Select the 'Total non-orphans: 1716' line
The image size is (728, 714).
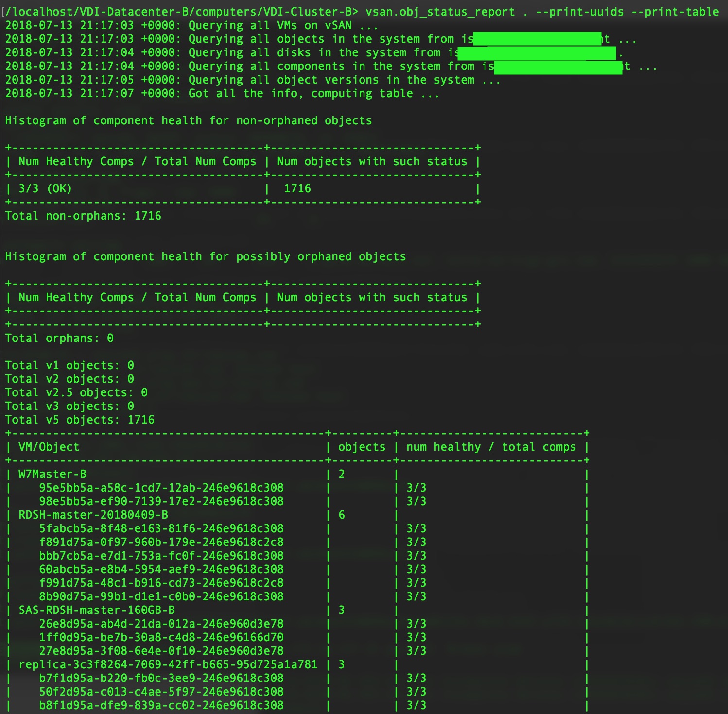[x=83, y=216]
